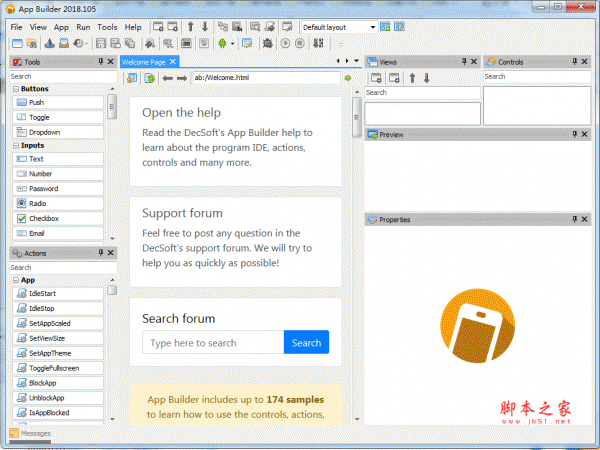Select the Password input tool

pyautogui.click(x=58, y=189)
